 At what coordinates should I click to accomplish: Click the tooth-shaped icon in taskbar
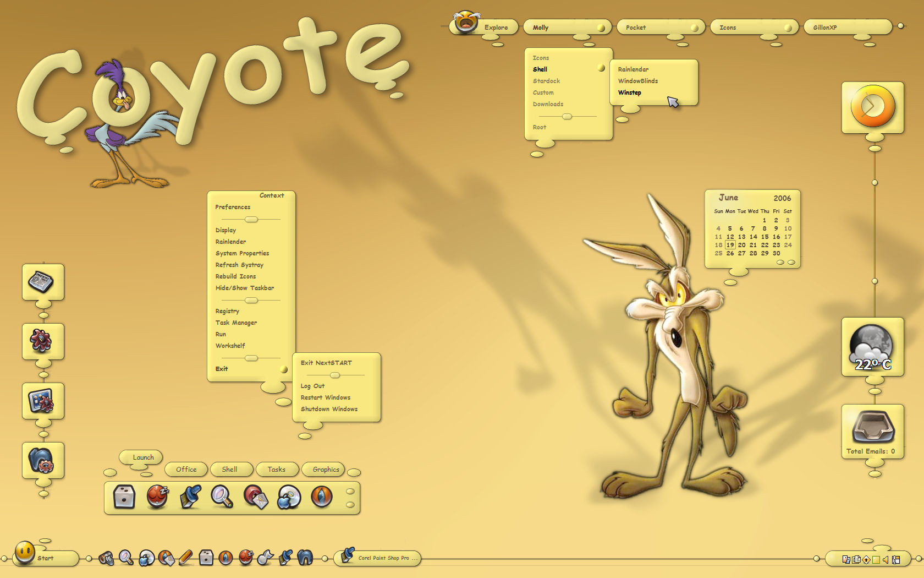click(305, 558)
